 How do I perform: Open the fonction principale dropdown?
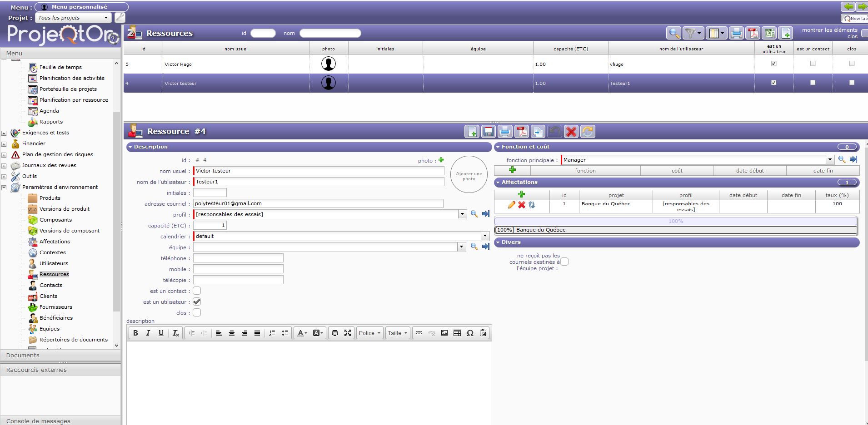tap(830, 159)
